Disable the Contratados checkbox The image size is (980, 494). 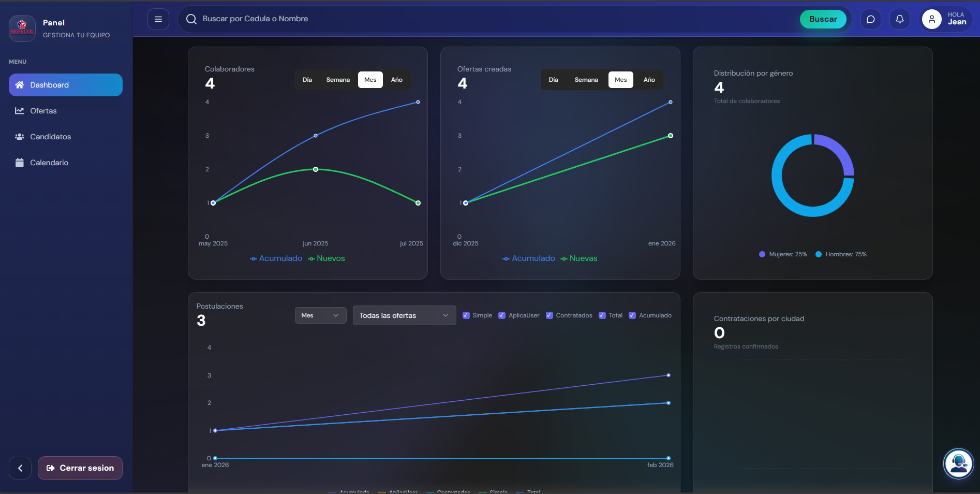(x=550, y=315)
